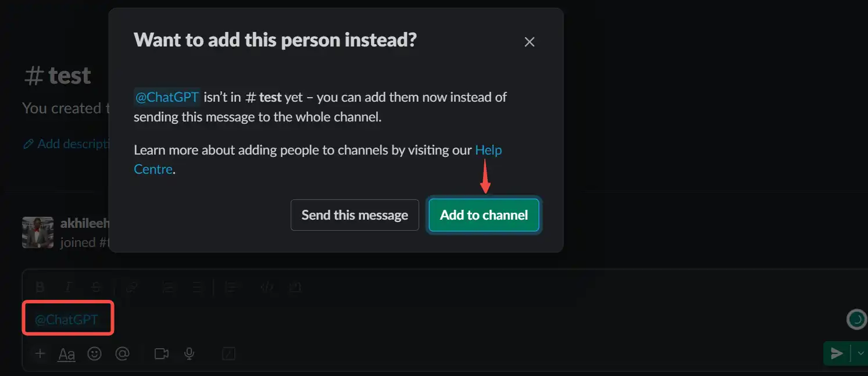Apply blockquote formatting in composer
The height and width of the screenshot is (376, 868).
(231, 287)
